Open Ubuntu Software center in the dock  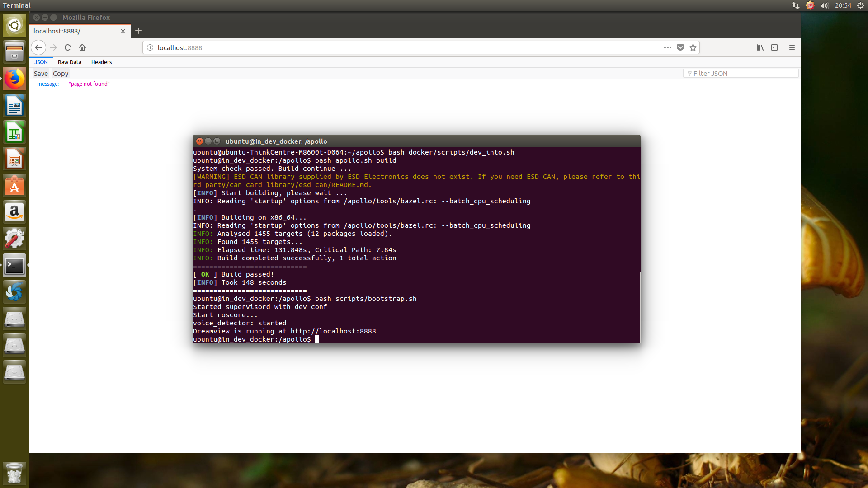pyautogui.click(x=14, y=186)
